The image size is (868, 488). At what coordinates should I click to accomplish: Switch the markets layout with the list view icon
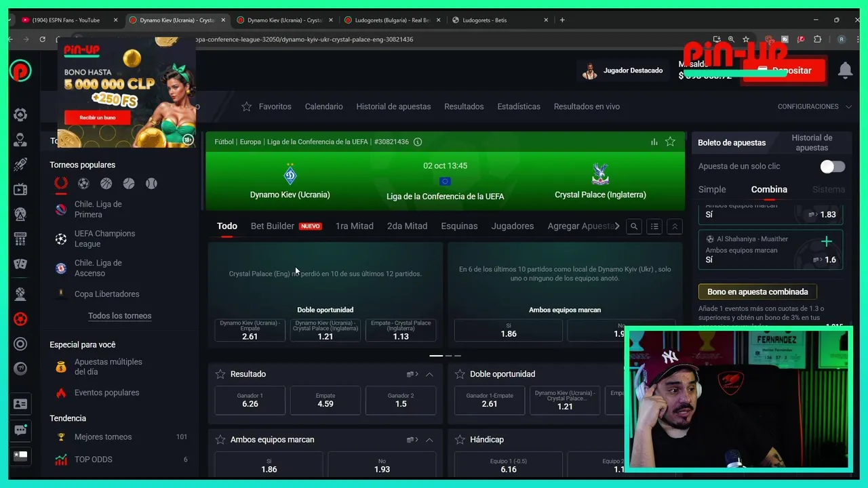coord(654,226)
